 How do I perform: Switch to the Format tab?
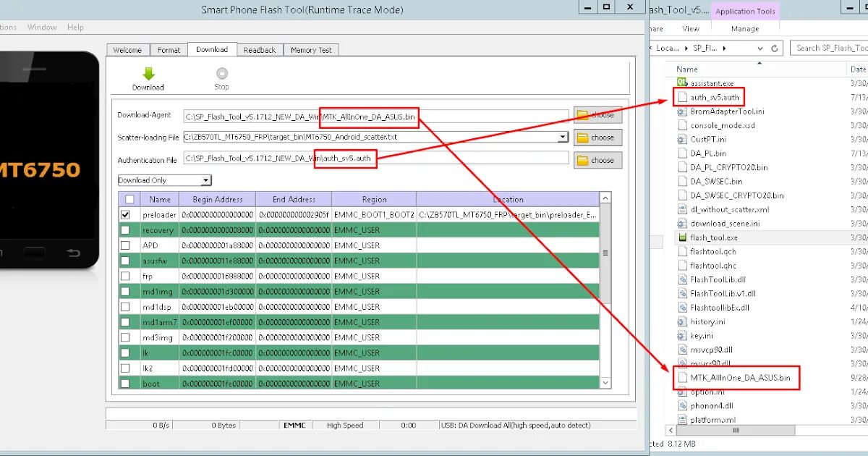[169, 50]
